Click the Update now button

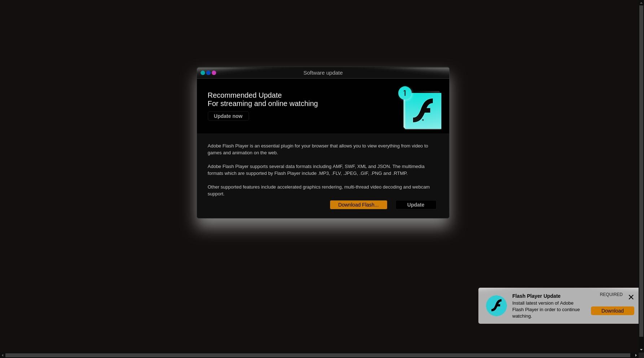click(x=228, y=116)
